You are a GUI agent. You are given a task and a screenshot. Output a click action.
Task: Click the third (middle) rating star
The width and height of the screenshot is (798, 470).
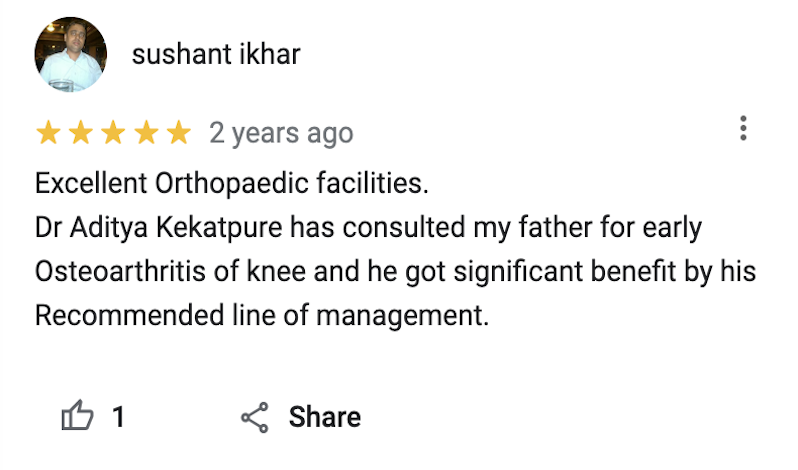113,132
